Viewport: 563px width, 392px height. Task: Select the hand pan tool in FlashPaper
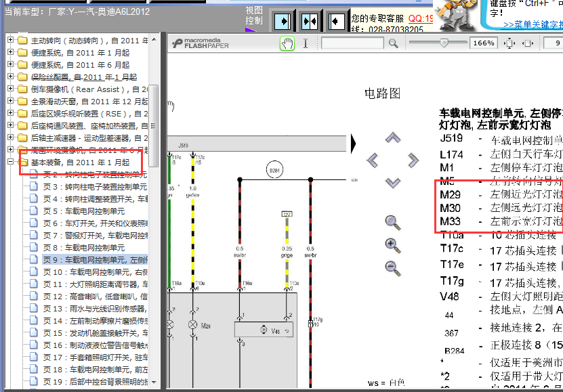coord(287,43)
